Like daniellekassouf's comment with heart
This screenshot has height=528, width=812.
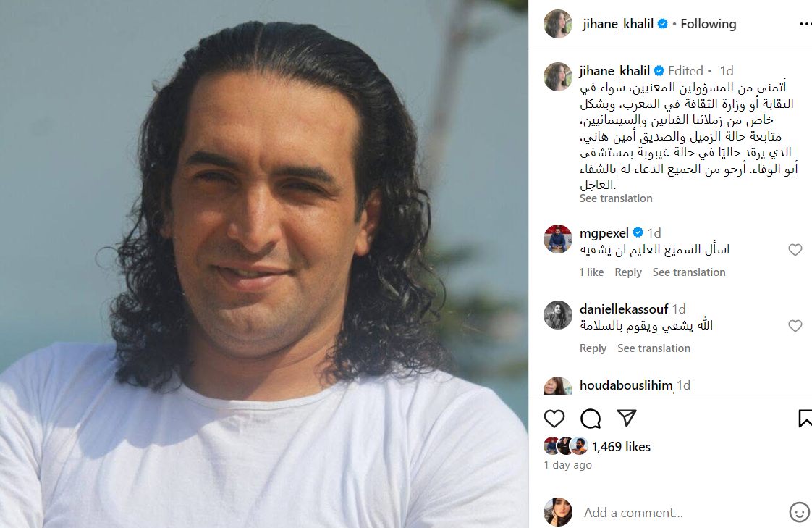click(x=795, y=325)
